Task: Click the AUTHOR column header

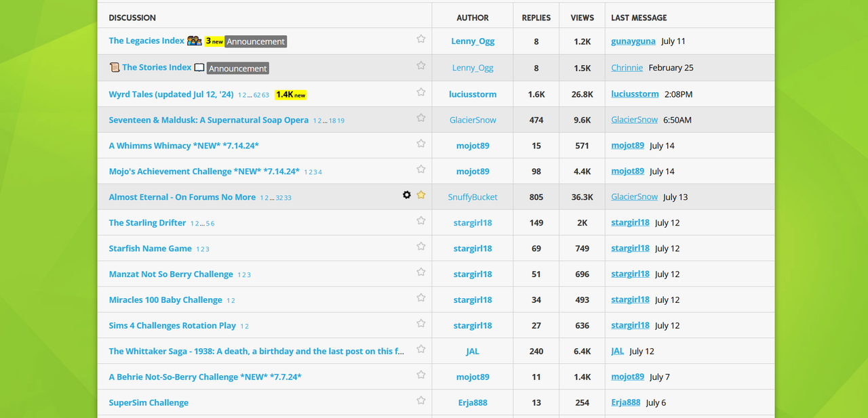Action: (473, 18)
